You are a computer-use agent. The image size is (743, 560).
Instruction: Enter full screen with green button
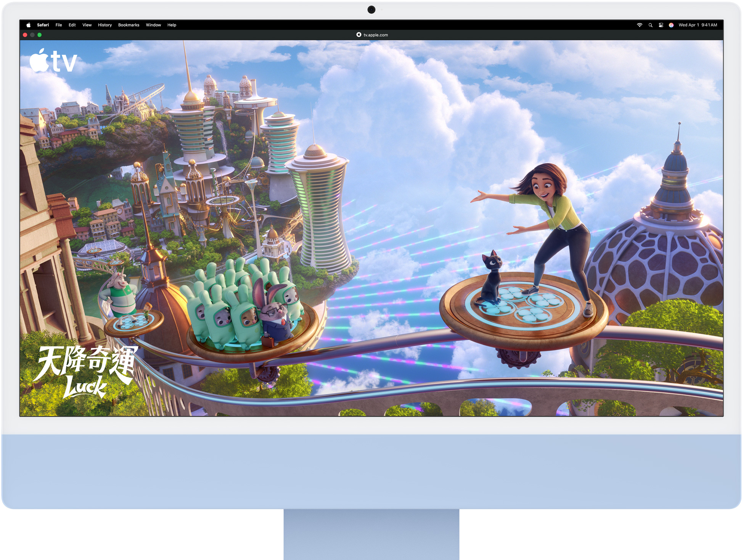(40, 35)
